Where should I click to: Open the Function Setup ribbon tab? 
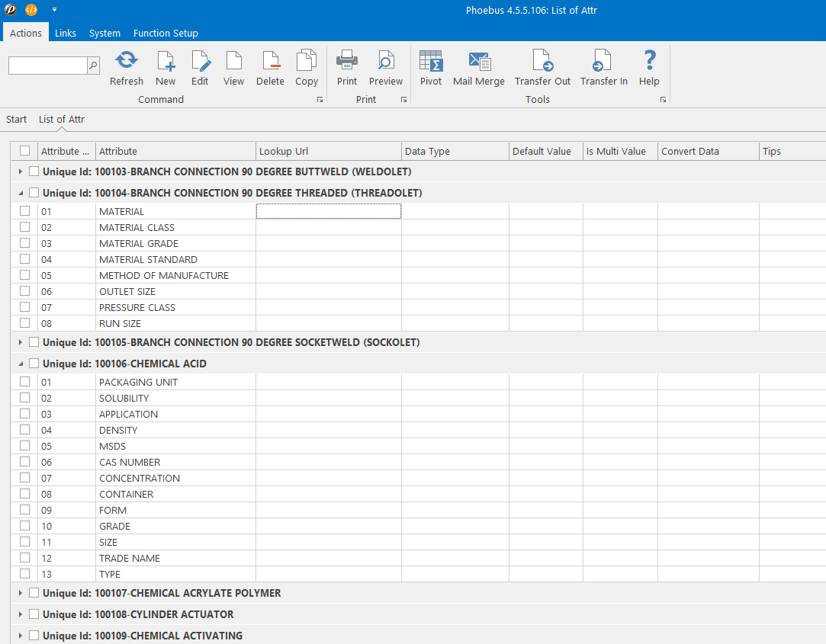[x=166, y=33]
